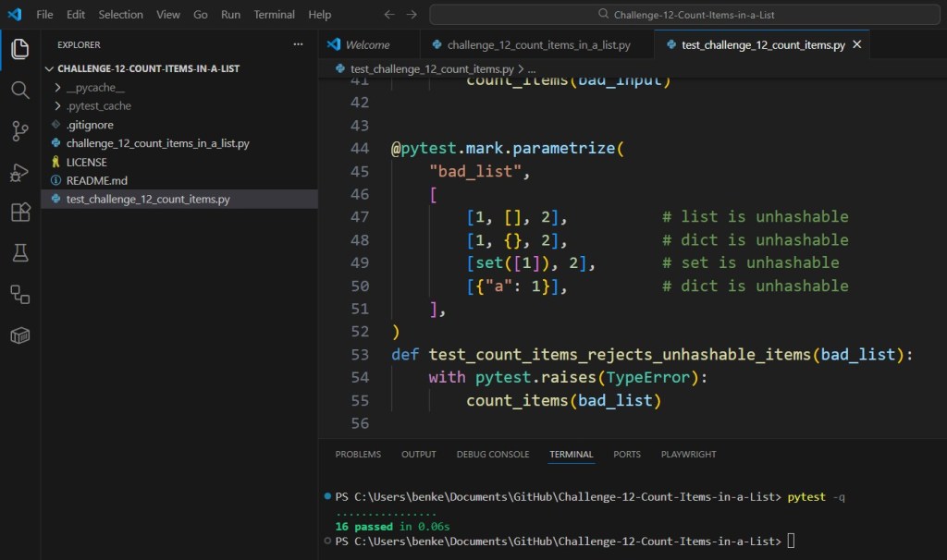The image size is (947, 560).
Task: Collapse the CHALLENGE-12-COUNT-ITEMS-IN-A-LIST folder
Action: (51, 68)
